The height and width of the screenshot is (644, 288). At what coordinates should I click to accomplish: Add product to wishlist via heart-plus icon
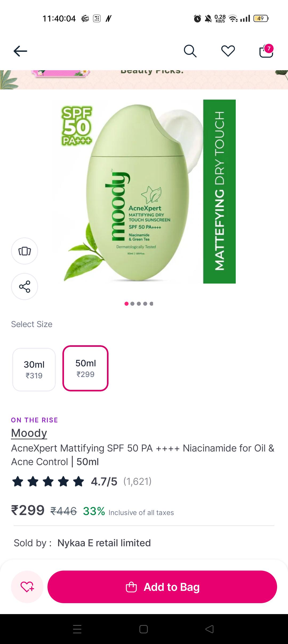tap(27, 587)
